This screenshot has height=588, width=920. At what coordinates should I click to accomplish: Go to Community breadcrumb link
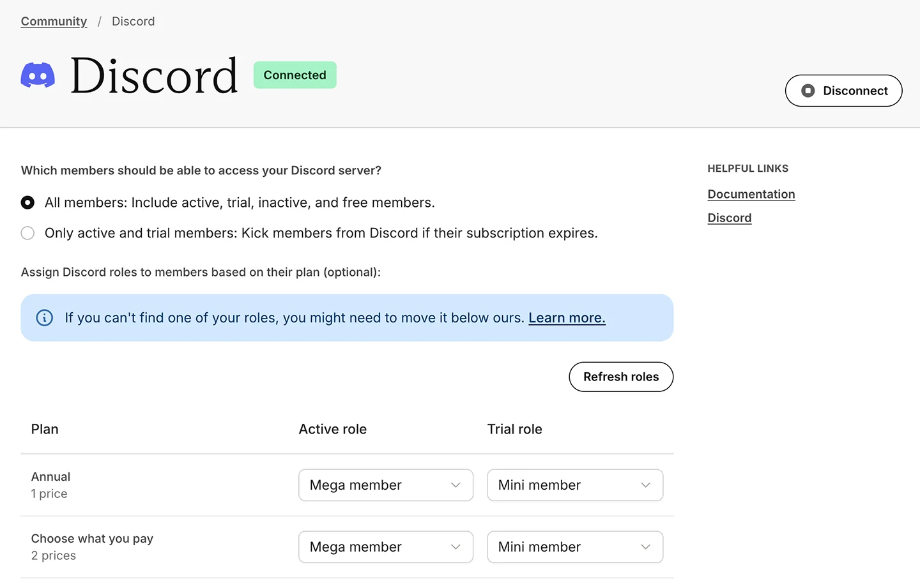[54, 21]
